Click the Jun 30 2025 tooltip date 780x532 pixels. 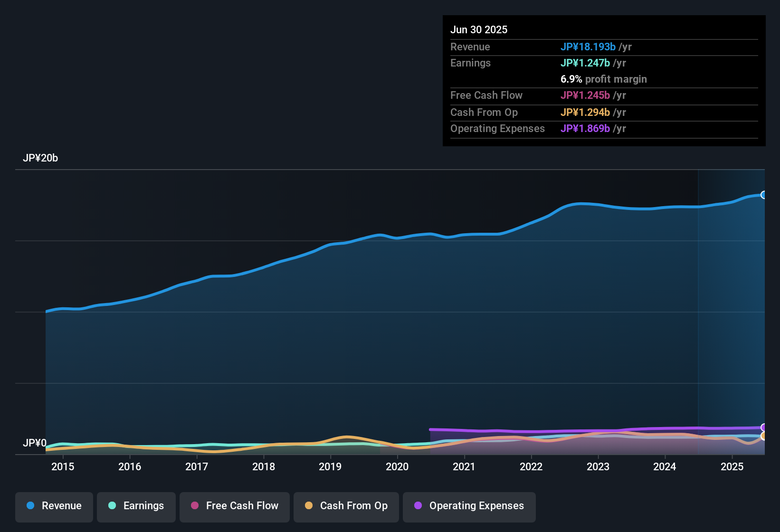pyautogui.click(x=479, y=29)
